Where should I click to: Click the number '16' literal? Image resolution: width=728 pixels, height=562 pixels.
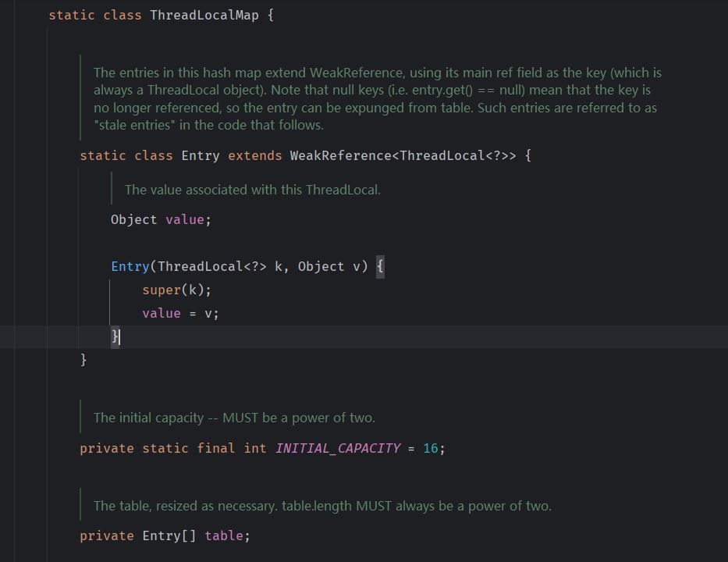431,448
